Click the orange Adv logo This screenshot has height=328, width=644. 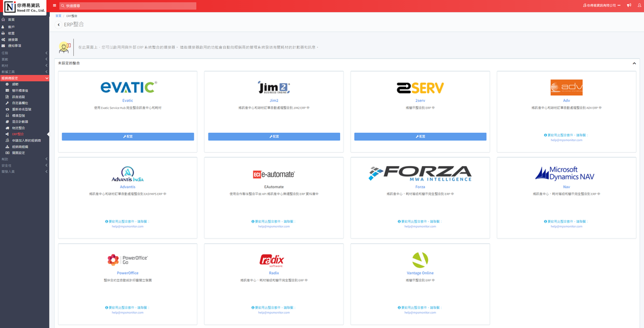566,87
